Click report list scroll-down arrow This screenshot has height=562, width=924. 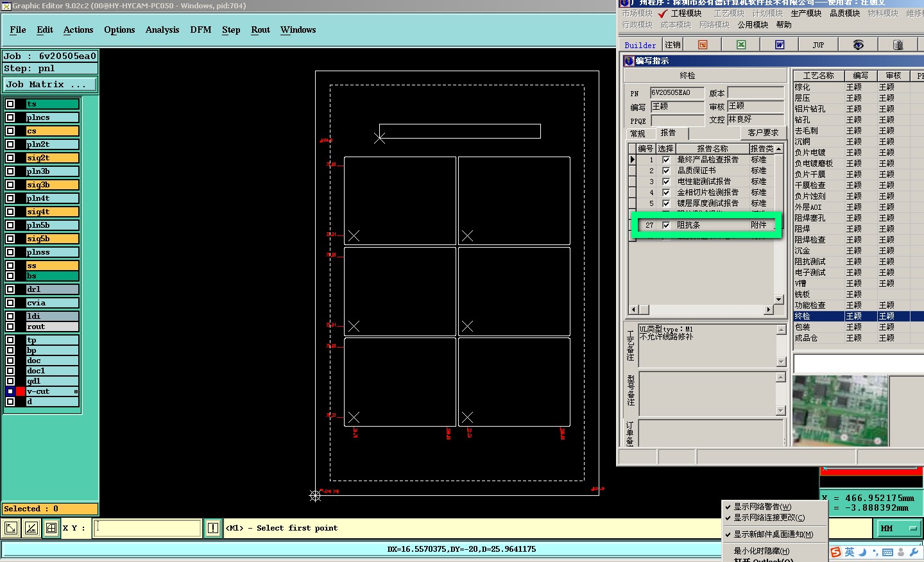(779, 300)
